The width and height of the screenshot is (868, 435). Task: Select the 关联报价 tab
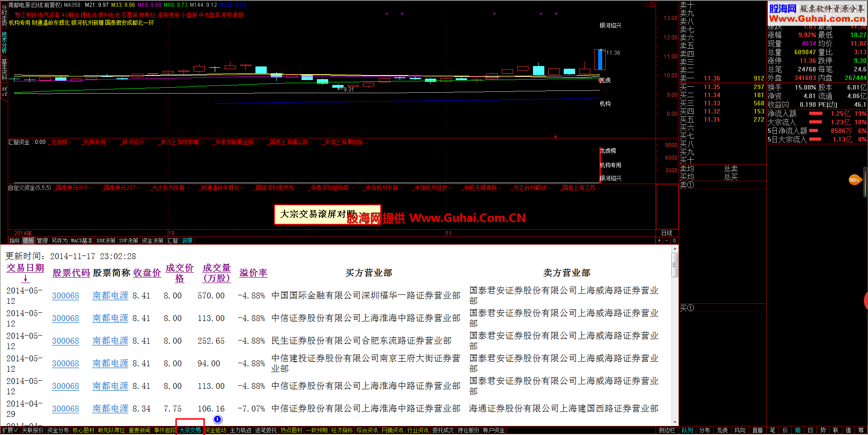(33, 430)
